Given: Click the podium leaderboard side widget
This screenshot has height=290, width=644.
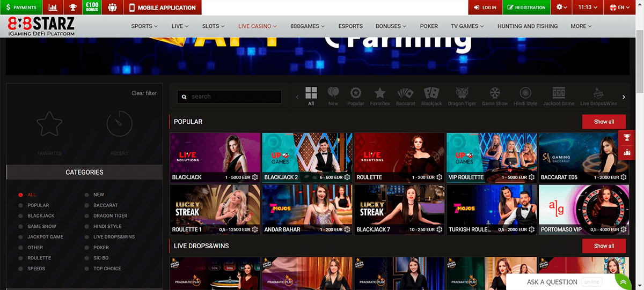Looking at the screenshot, I should coord(626,152).
